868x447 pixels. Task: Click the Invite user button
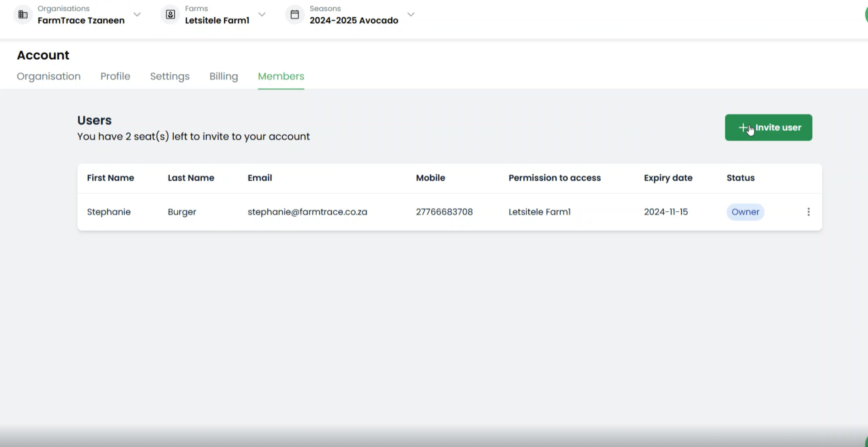click(x=768, y=128)
